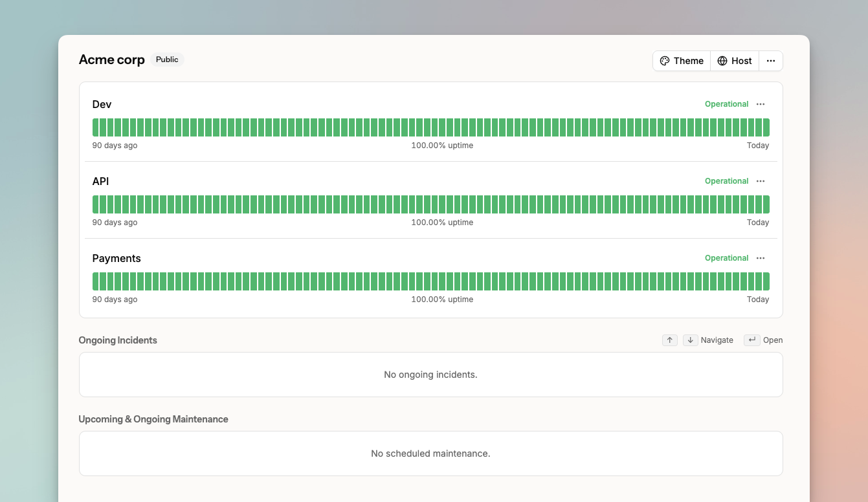Select the Dev monitor name

pyautogui.click(x=102, y=104)
